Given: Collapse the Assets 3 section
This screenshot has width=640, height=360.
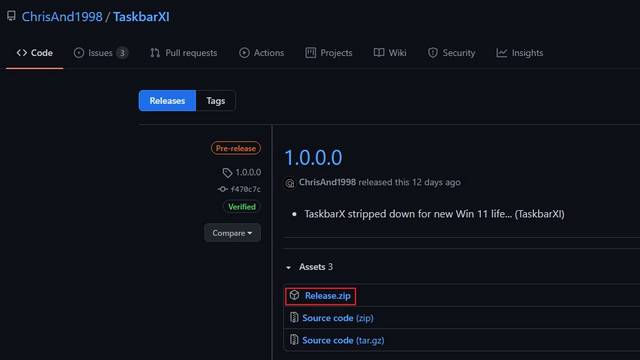Looking at the screenshot, I should 310,267.
